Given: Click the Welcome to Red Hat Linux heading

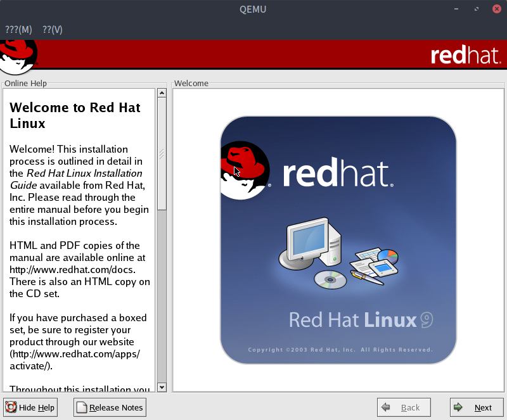Looking at the screenshot, I should (75, 115).
